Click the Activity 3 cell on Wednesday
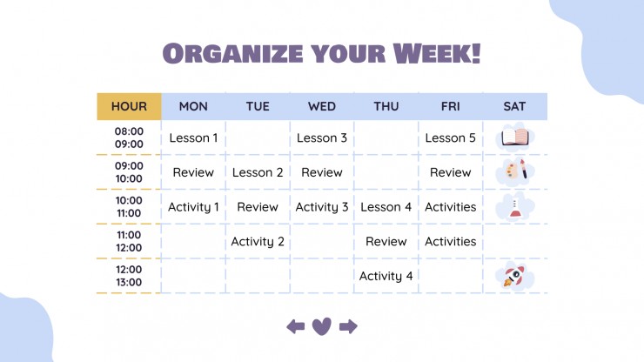 (x=322, y=207)
